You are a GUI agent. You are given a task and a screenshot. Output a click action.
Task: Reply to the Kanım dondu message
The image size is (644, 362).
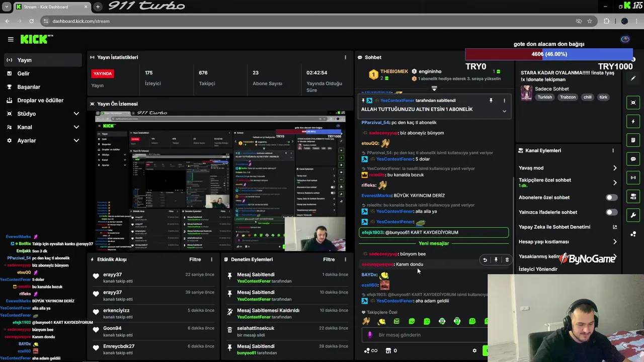tap(485, 260)
